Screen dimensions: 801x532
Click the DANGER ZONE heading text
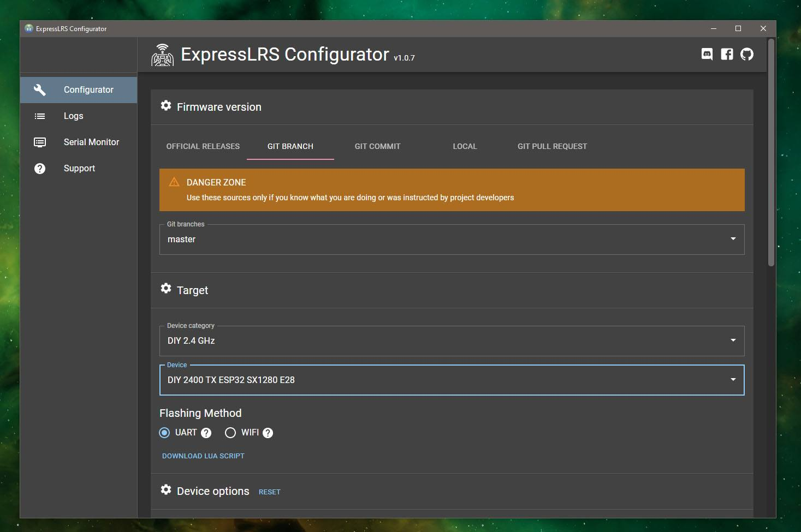point(216,182)
